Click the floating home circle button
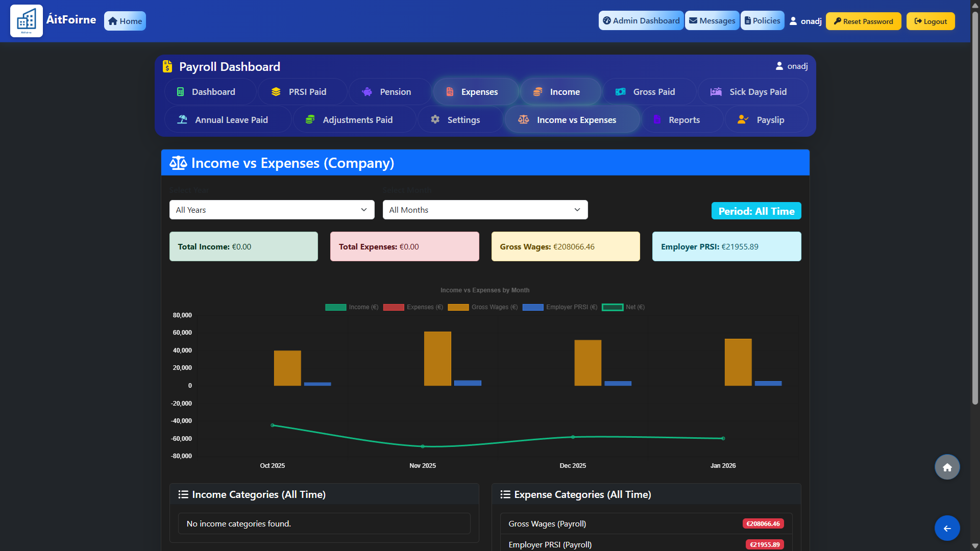The height and width of the screenshot is (551, 980). coord(947,467)
